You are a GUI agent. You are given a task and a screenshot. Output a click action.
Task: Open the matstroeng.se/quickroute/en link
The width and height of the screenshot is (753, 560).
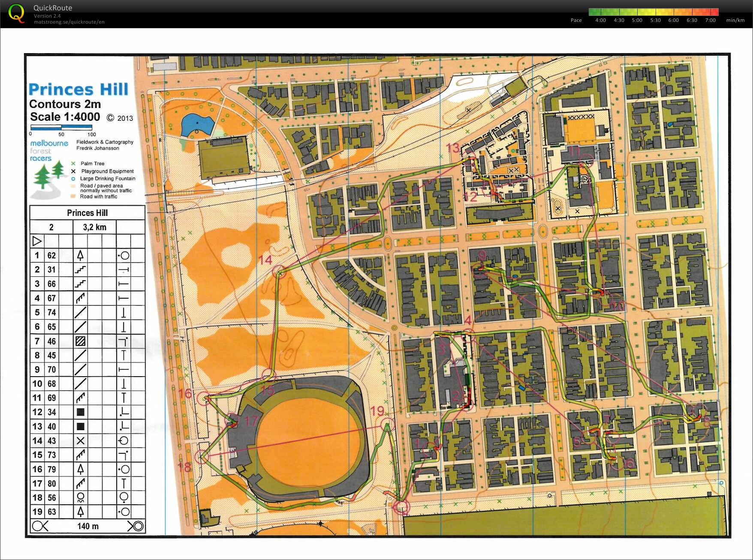(69, 22)
